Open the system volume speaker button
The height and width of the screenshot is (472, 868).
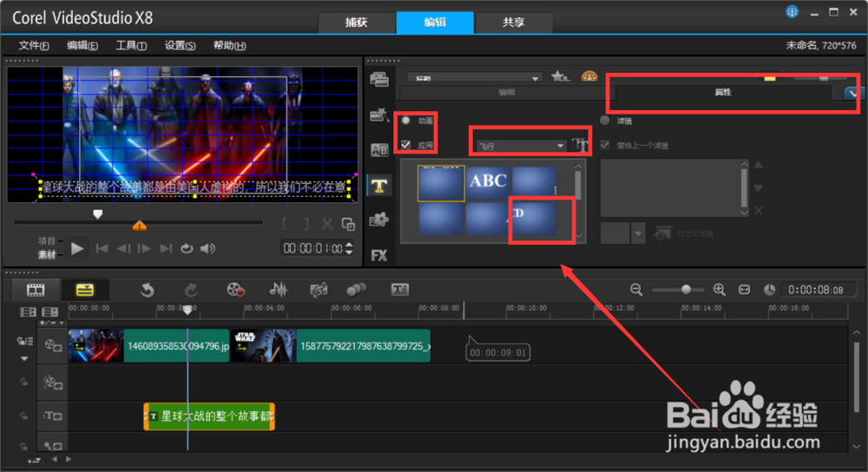(x=208, y=248)
